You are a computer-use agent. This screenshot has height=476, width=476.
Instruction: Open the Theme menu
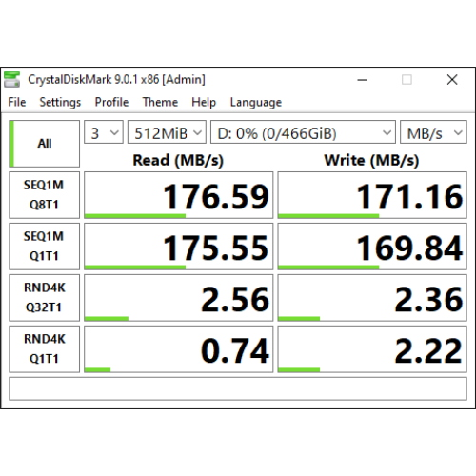click(x=160, y=102)
